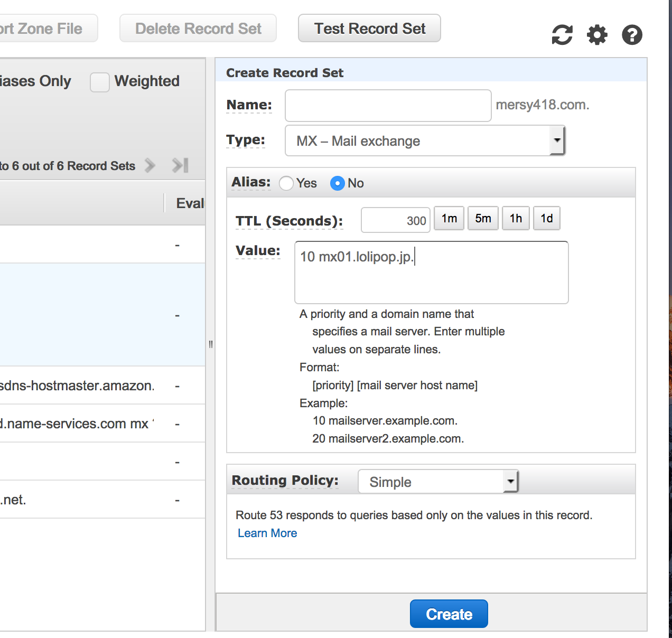The width and height of the screenshot is (672, 638).
Task: Open the Learn More link
Action: pyautogui.click(x=267, y=533)
